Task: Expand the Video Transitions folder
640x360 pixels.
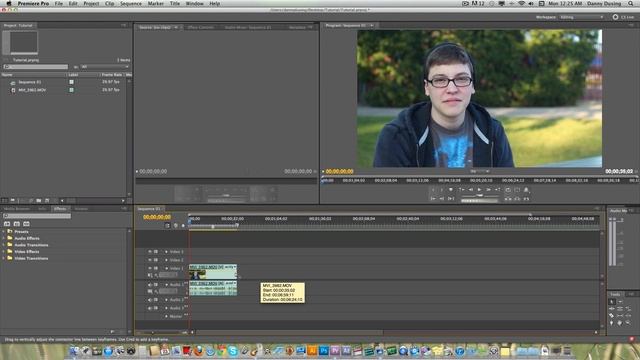Action: pyautogui.click(x=4, y=258)
